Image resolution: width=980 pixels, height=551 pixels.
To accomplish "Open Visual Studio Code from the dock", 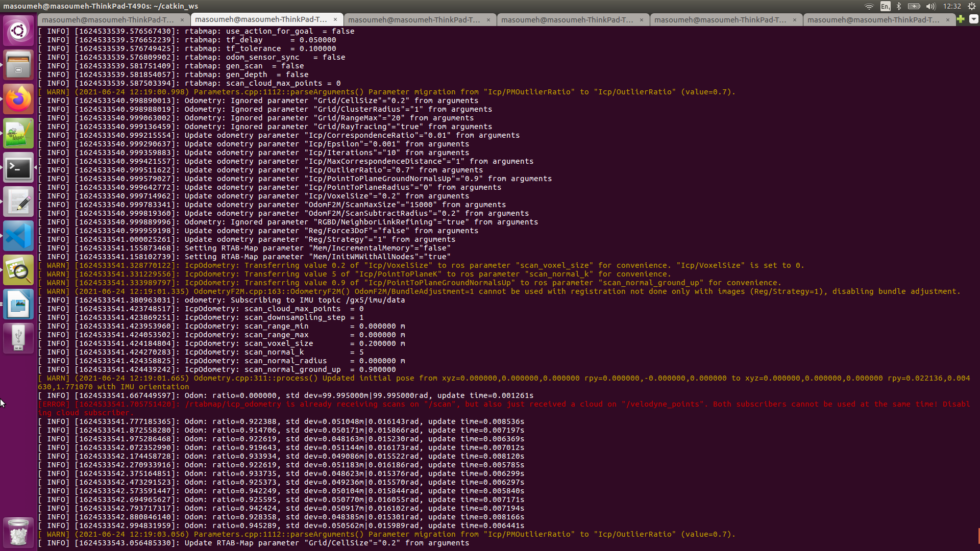I will (x=18, y=236).
